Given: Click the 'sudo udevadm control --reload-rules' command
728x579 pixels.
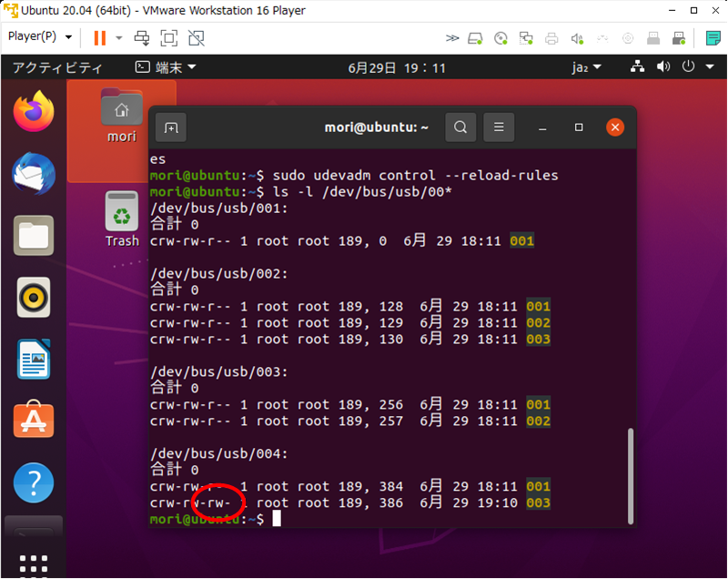Looking at the screenshot, I should [416, 176].
